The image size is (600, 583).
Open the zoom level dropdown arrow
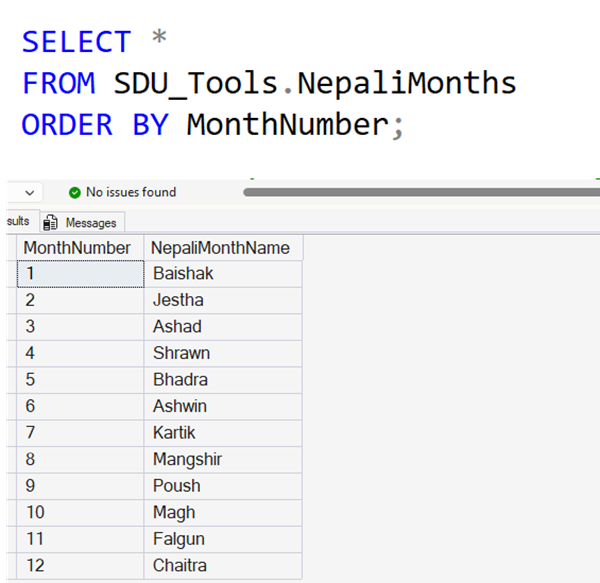pos(30,193)
